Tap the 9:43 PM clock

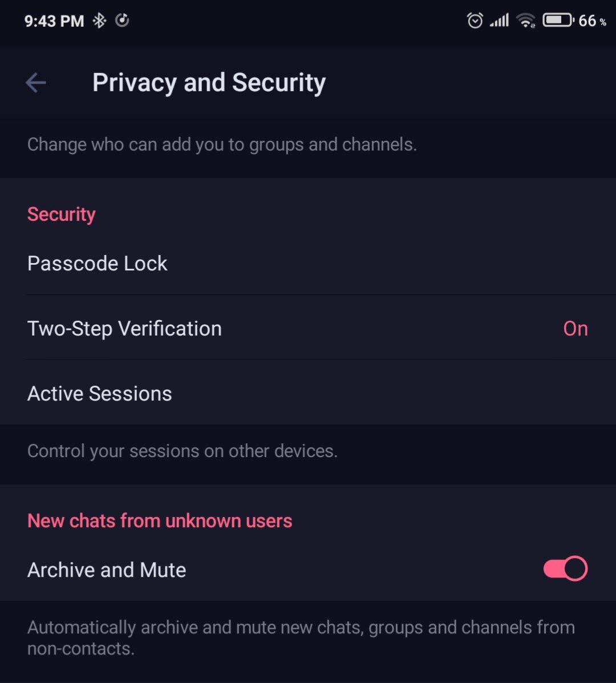[54, 22]
